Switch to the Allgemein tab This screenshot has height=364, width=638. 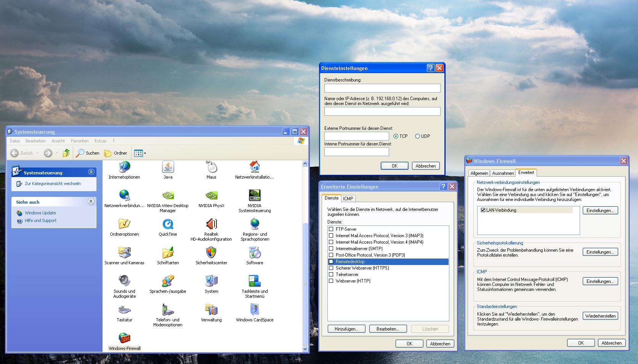point(479,173)
